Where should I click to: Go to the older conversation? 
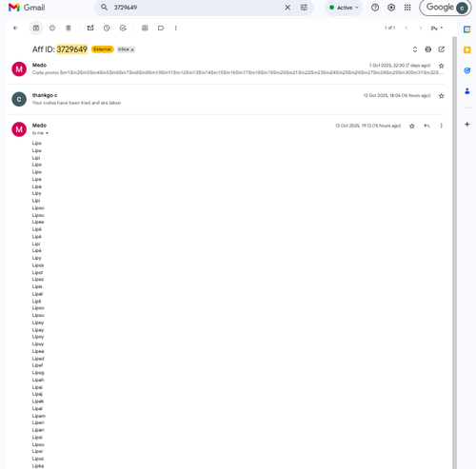(x=421, y=28)
